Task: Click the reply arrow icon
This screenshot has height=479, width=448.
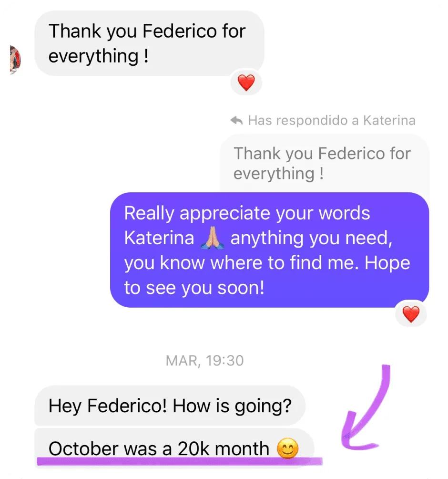Action: (236, 121)
